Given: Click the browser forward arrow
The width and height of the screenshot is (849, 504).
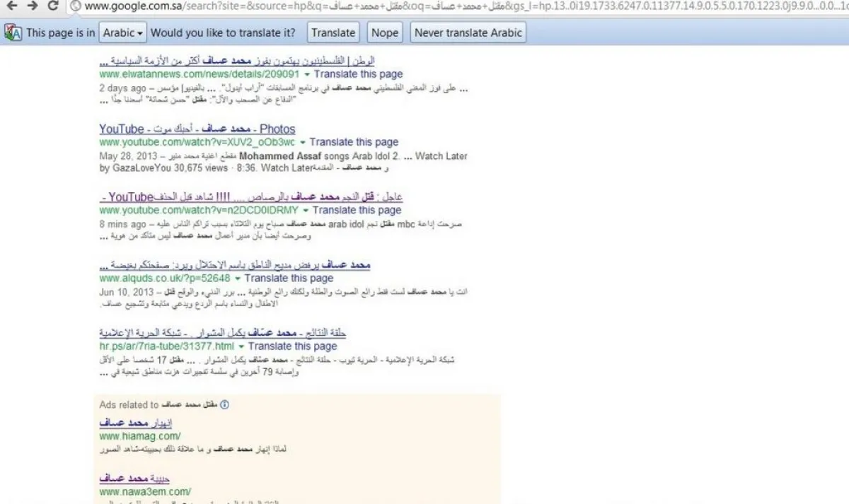Looking at the screenshot, I should (x=33, y=6).
